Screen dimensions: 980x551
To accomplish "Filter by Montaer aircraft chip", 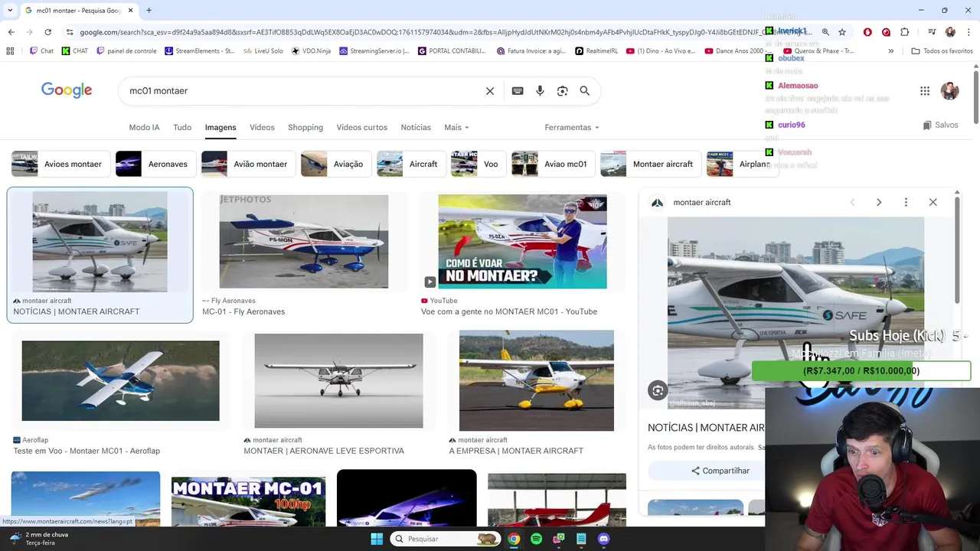I will coord(649,164).
